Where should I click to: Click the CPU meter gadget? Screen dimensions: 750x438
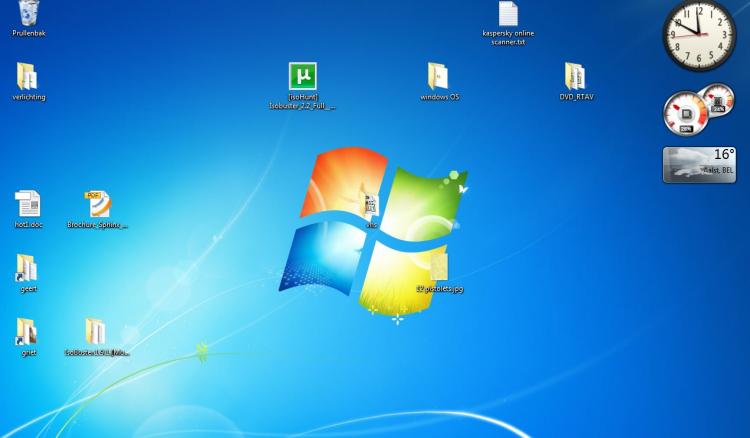(698, 110)
